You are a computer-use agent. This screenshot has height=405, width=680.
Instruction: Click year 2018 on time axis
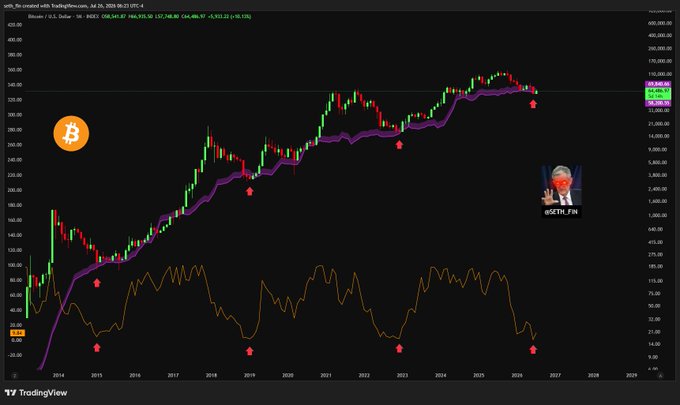pos(211,376)
